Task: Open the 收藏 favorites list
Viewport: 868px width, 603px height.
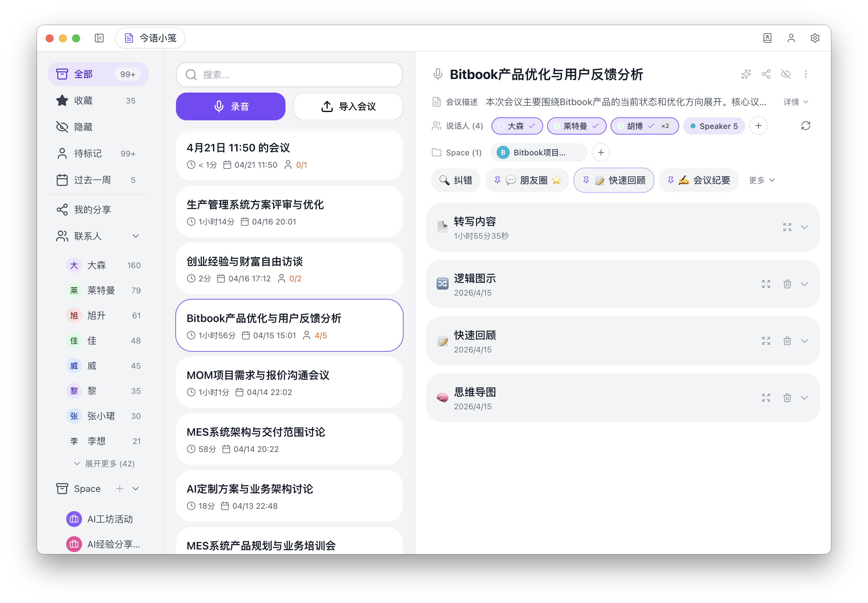Action: [98, 100]
